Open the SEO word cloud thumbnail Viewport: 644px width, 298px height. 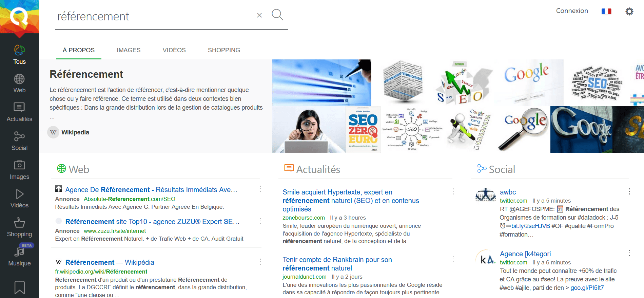[597, 83]
